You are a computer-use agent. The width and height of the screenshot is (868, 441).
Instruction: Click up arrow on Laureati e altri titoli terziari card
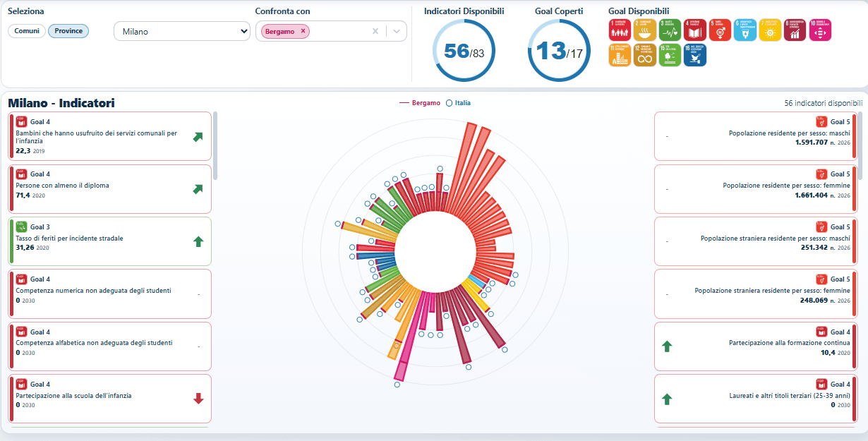coord(667,399)
